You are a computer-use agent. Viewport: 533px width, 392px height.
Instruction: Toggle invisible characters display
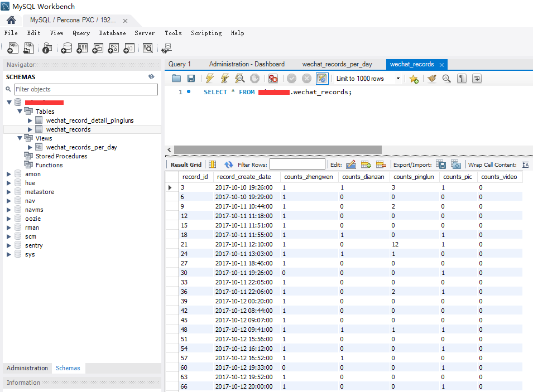tap(462, 79)
